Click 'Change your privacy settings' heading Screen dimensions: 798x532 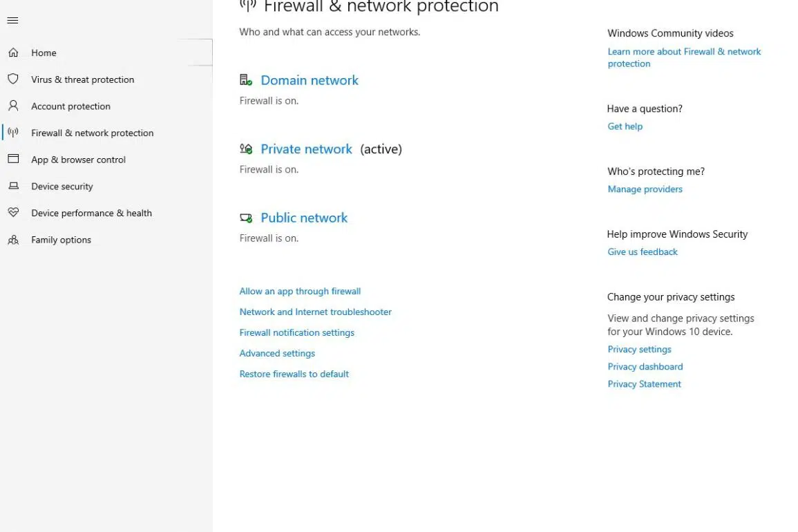(x=671, y=297)
